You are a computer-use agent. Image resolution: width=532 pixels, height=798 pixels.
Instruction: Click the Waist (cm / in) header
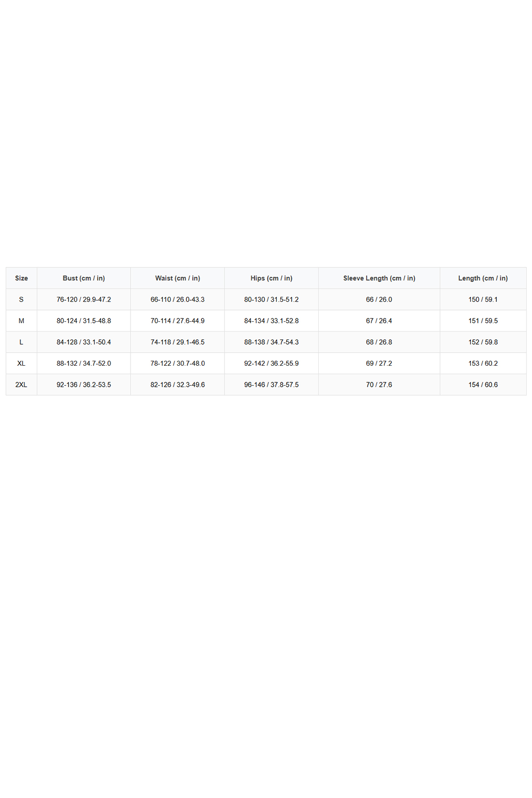click(177, 278)
